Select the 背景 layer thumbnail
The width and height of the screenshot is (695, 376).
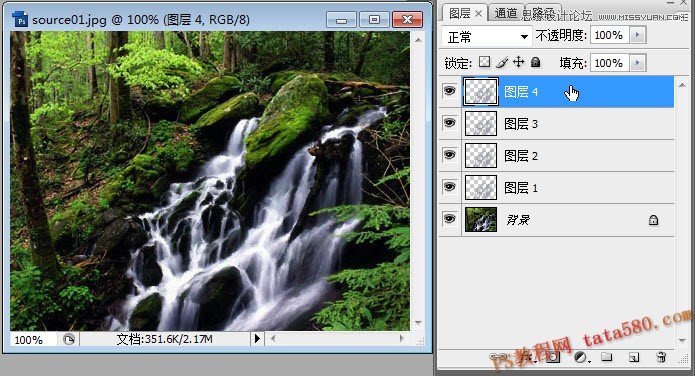481,219
